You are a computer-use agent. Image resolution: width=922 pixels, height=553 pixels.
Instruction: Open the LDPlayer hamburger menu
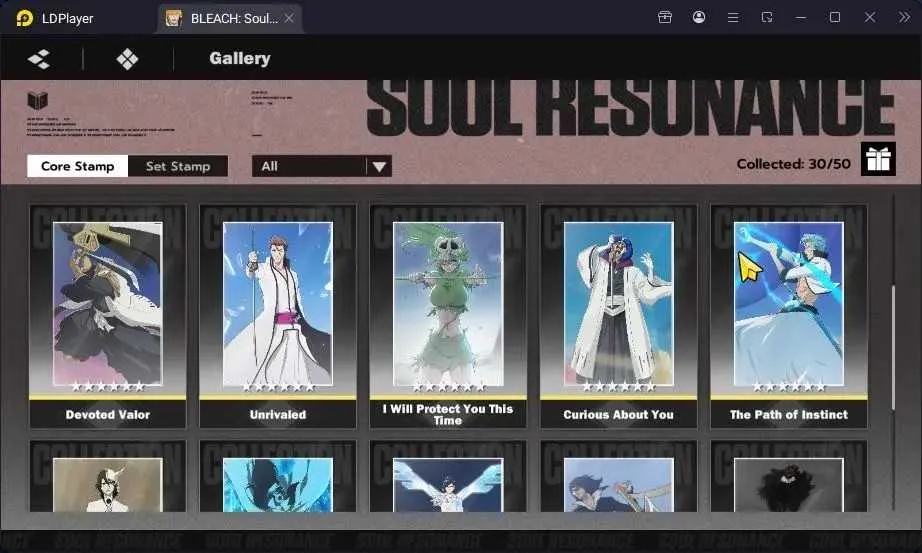(733, 18)
